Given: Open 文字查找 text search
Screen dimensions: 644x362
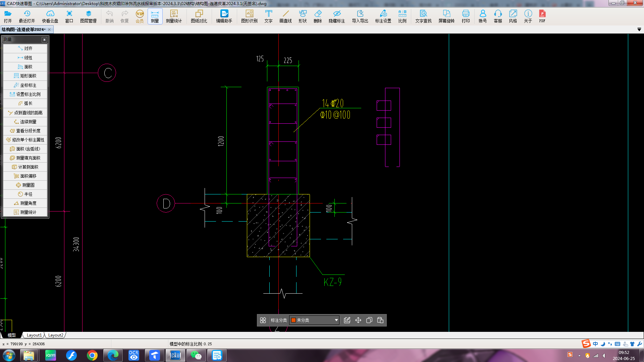Looking at the screenshot, I should tap(423, 16).
